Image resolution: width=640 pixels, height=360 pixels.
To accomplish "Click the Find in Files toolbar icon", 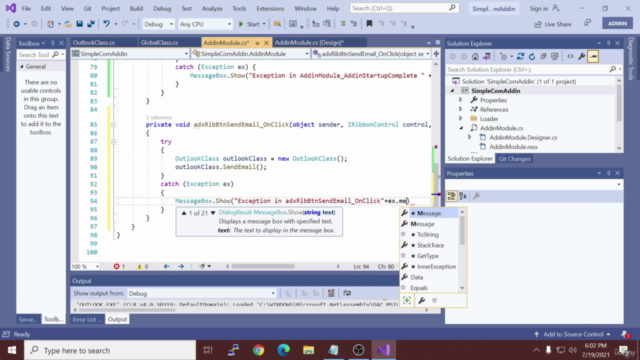I will pyautogui.click(x=277, y=24).
